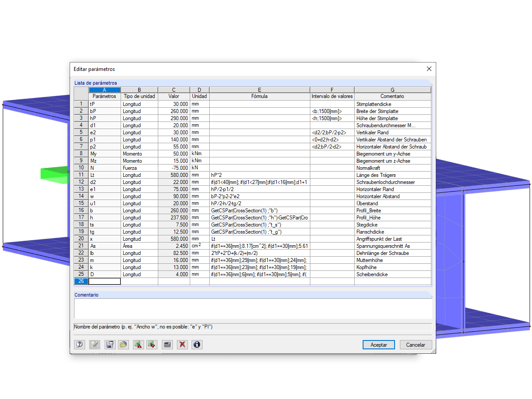Click the interval cell '<h;1500[mm]>'
Viewport: 532px width, 399px height.
click(332, 118)
